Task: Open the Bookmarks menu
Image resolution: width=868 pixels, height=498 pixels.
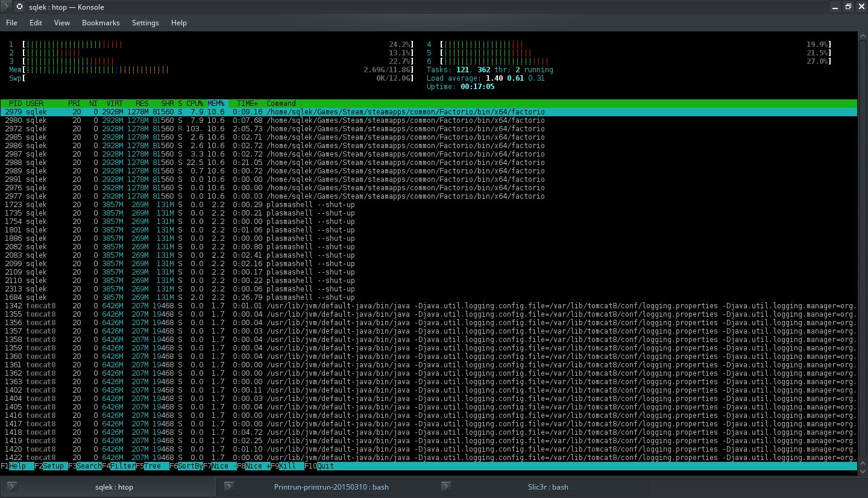Action: pos(101,23)
